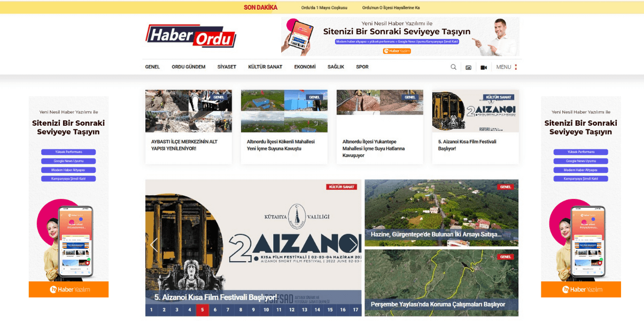Open the search magnifier icon
The width and height of the screenshot is (644, 321).
click(454, 66)
